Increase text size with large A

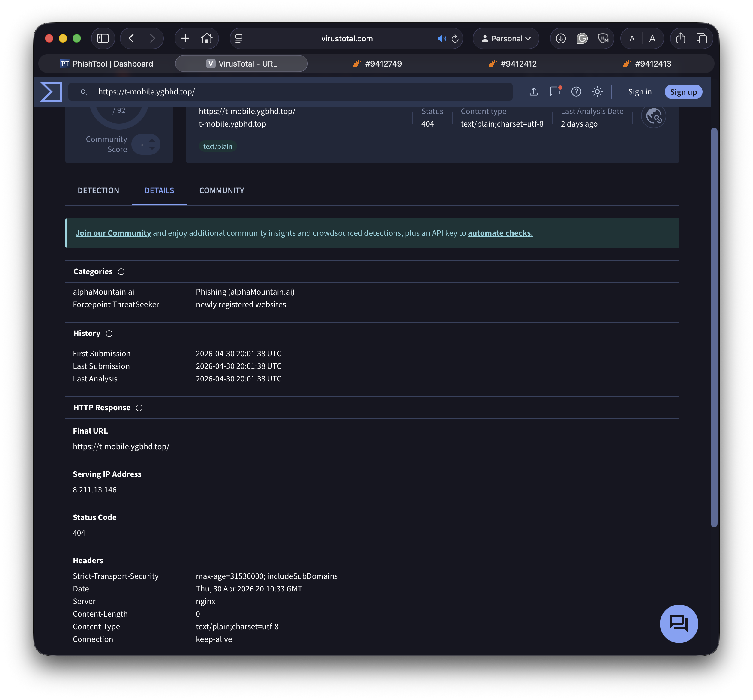click(652, 39)
